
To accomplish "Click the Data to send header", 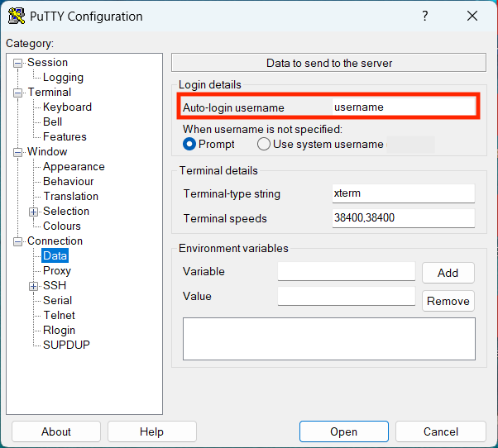I will click(x=329, y=63).
